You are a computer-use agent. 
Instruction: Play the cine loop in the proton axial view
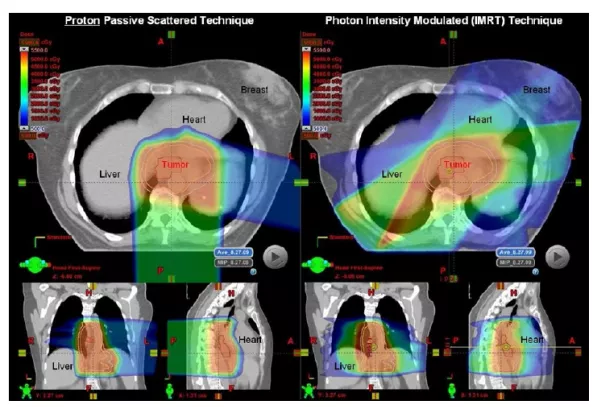(275, 257)
